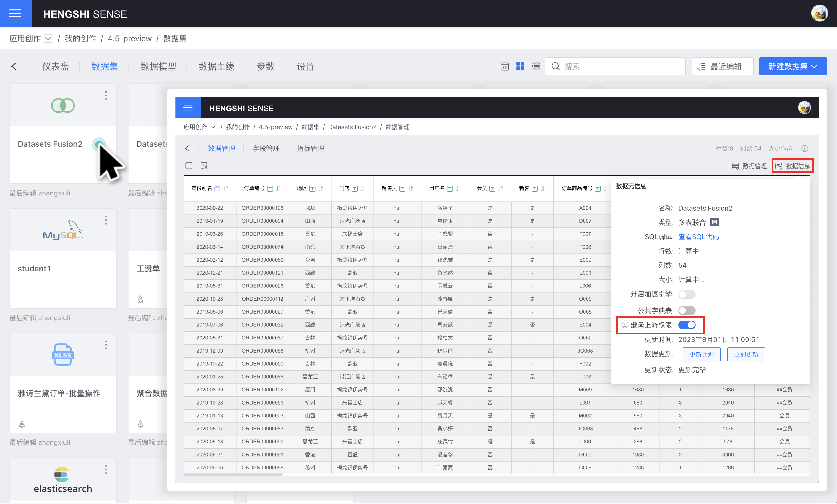Click the 查看SQL代码 link
Image resolution: width=837 pixels, height=504 pixels.
click(698, 237)
